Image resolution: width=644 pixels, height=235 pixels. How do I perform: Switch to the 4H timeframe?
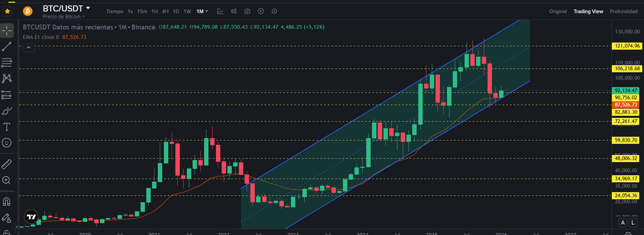coord(165,11)
